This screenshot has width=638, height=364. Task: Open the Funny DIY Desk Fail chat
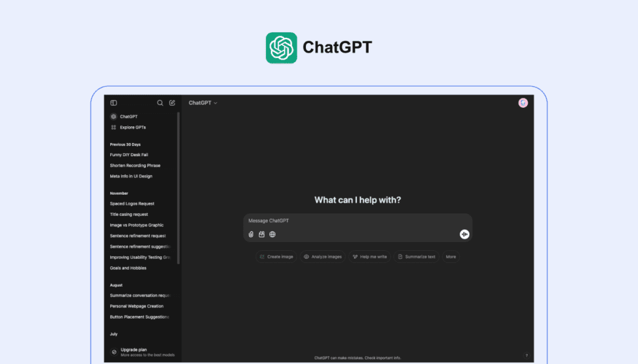pyautogui.click(x=129, y=155)
